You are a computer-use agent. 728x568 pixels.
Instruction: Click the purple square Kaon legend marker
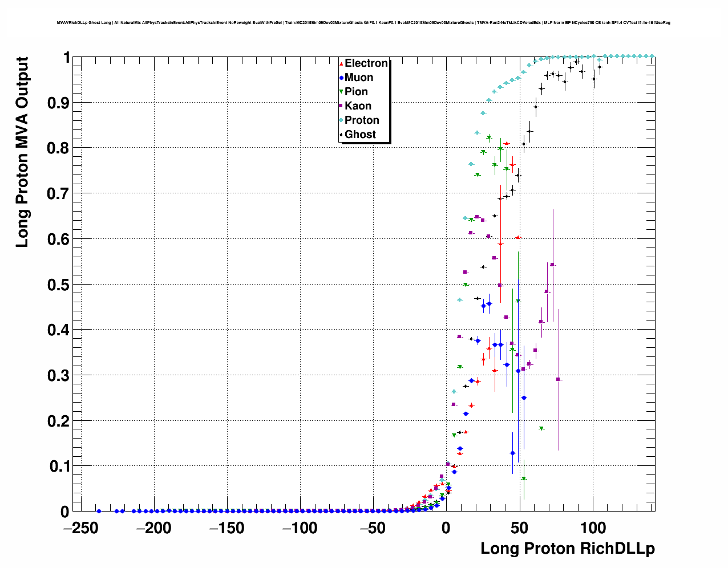tap(341, 106)
